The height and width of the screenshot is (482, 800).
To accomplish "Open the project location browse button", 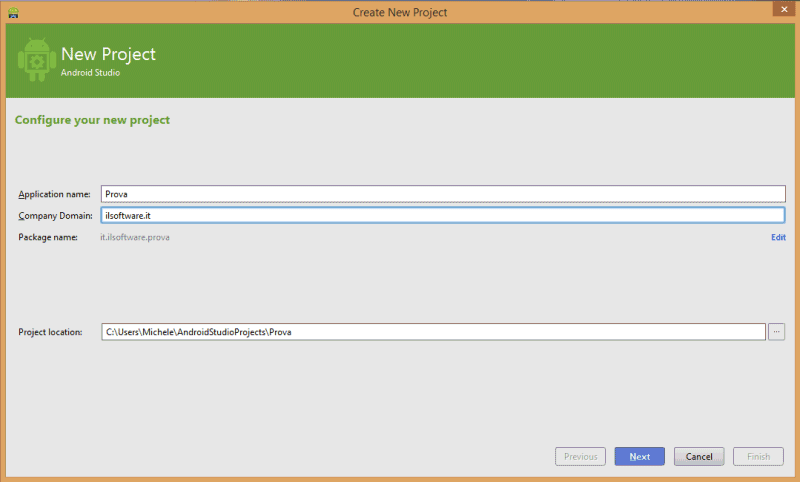I will tap(776, 332).
